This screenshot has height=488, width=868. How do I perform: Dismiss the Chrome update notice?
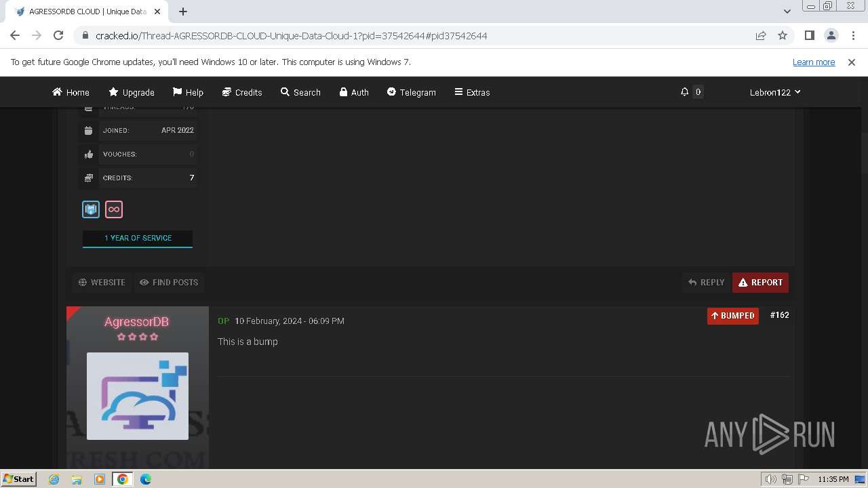coord(852,62)
